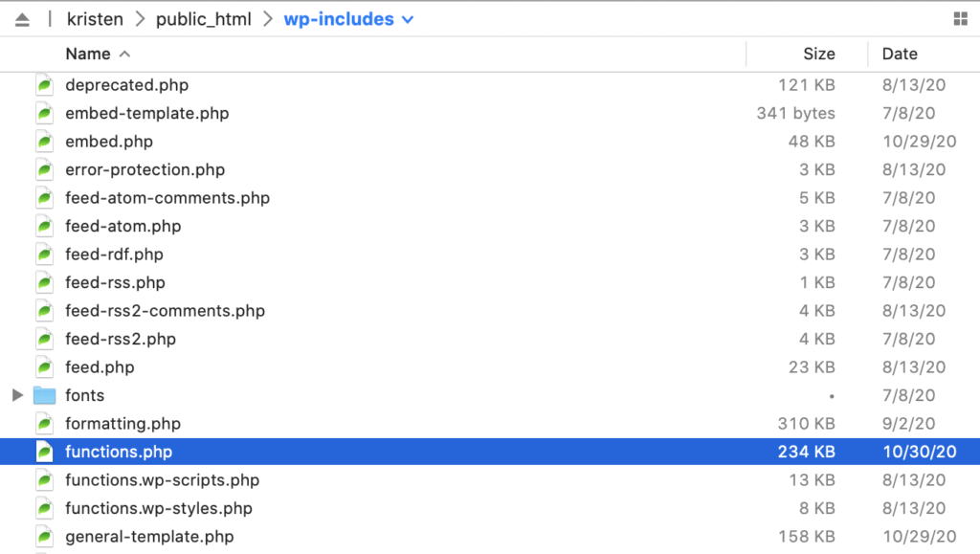This screenshot has width=980, height=554.
Task: Select the general-template.php row
Action: tap(148, 537)
